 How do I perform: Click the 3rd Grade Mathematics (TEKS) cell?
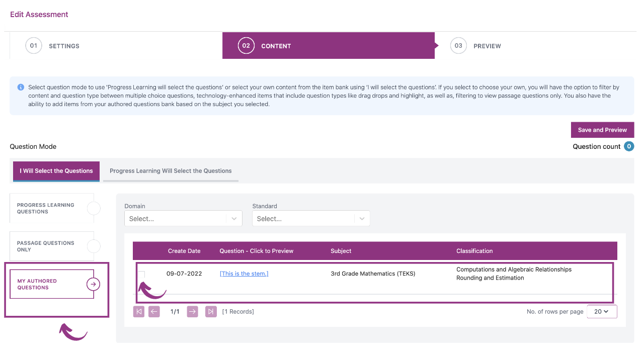coord(373,274)
